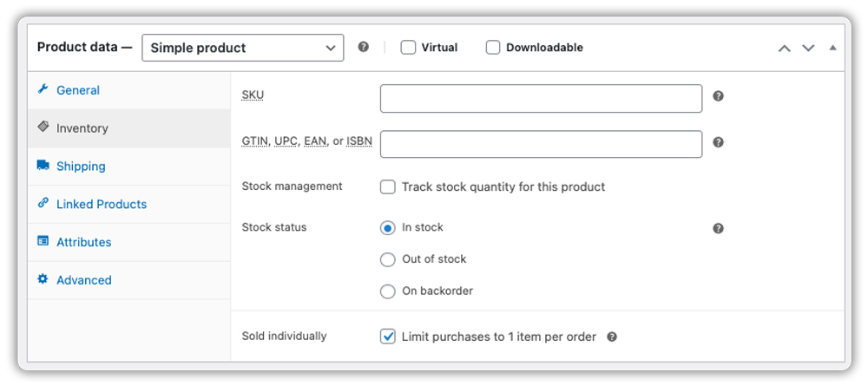
Task: Move Product data panel up
Action: (785, 48)
